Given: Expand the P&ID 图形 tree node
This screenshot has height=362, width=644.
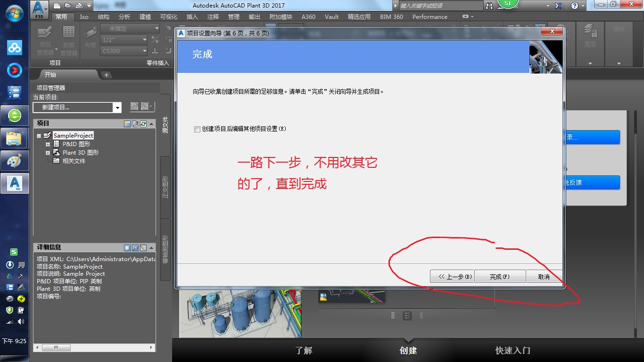Looking at the screenshot, I should pos(48,144).
